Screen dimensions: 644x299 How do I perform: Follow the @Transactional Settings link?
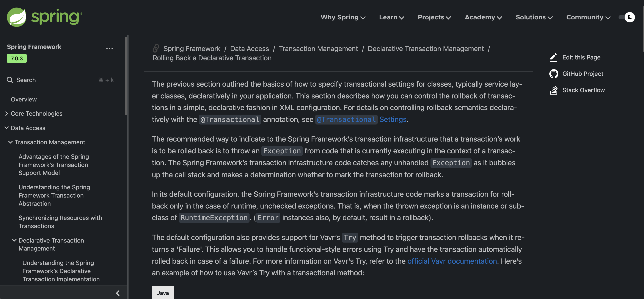point(361,119)
